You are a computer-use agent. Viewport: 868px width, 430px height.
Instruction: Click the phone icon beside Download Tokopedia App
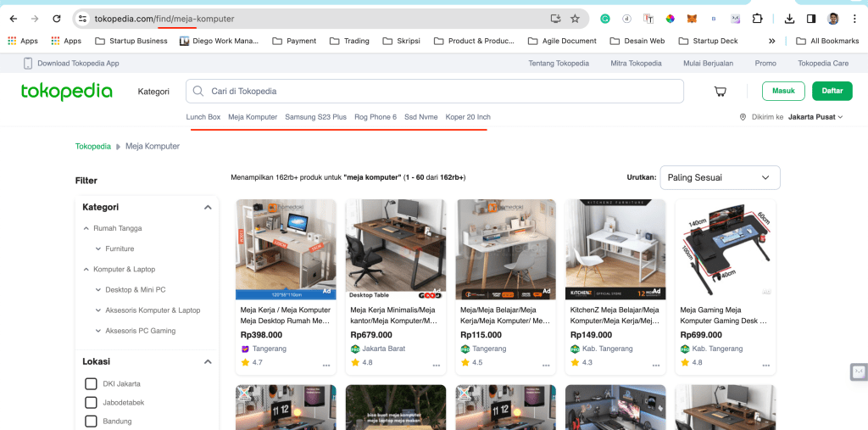28,63
